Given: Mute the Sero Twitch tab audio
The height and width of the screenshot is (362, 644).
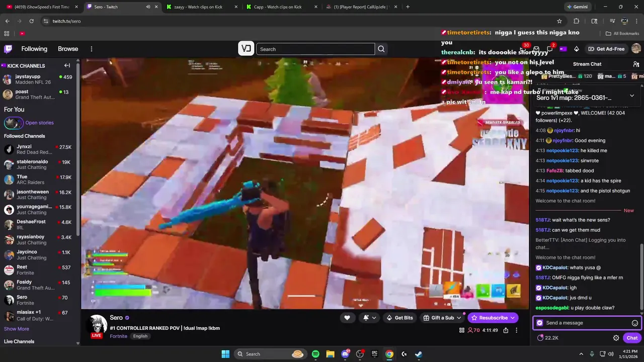Looking at the screenshot, I should point(148,7).
